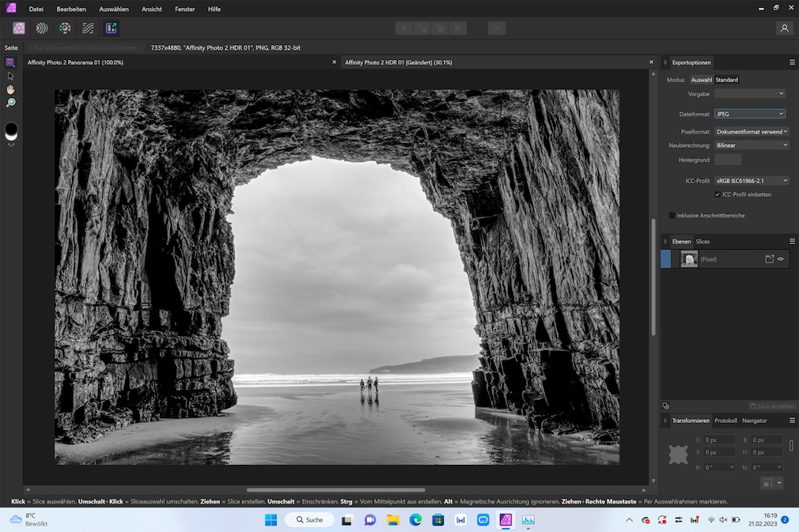Open the Ansicht menu
This screenshot has width=799, height=532.
151,9
